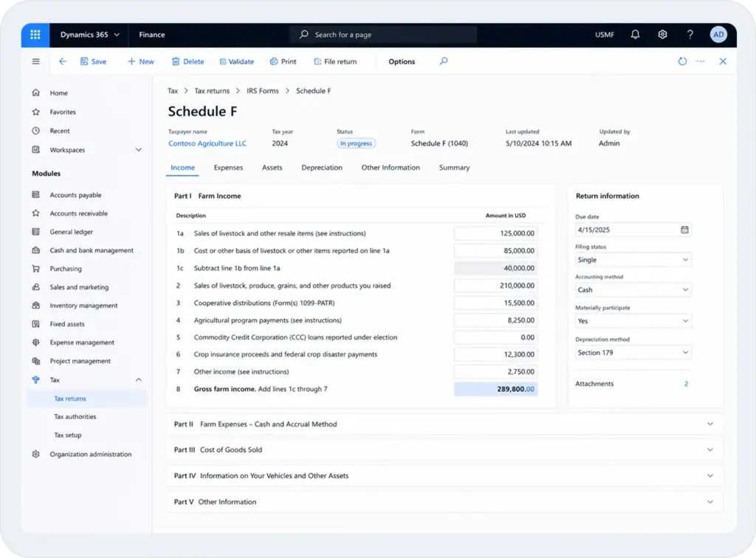
Task: Click the File return button
Action: (336, 62)
